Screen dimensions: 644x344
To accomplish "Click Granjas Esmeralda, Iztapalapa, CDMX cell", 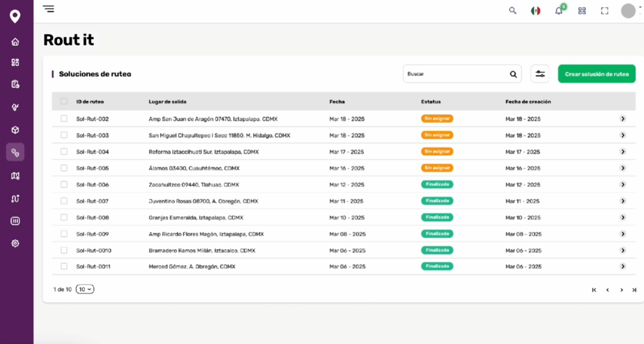I will pyautogui.click(x=196, y=218).
